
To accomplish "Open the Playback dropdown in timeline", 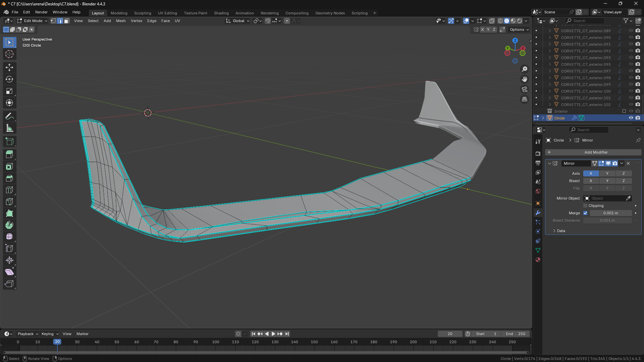I will [x=28, y=334].
